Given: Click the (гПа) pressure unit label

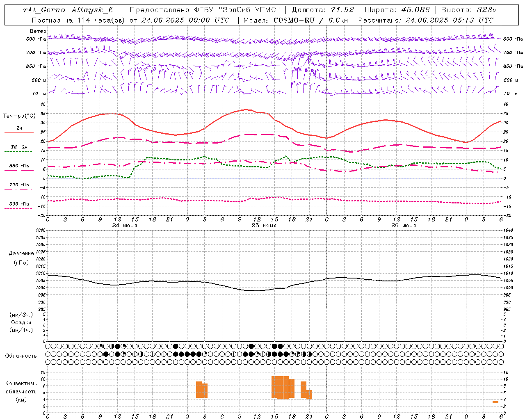Looking at the screenshot, I should click(x=21, y=263).
